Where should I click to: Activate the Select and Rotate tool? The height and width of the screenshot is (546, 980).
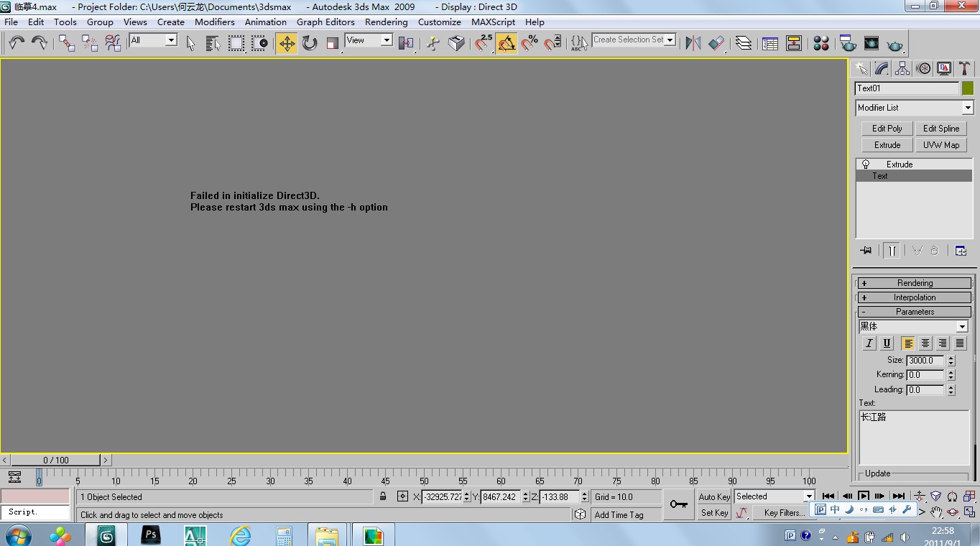[310, 43]
